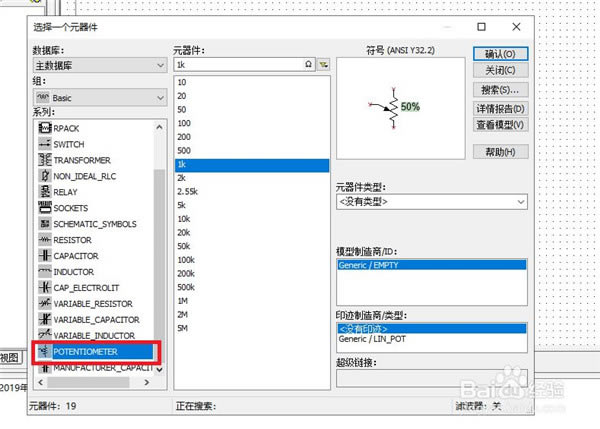Switch to the 视图 tab in the background window

pyautogui.click(x=10, y=358)
